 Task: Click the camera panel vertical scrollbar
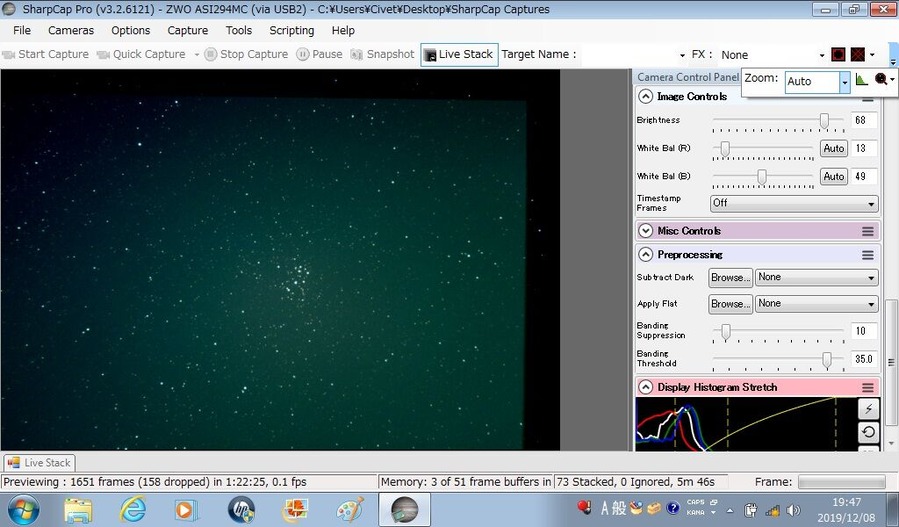pyautogui.click(x=890, y=362)
